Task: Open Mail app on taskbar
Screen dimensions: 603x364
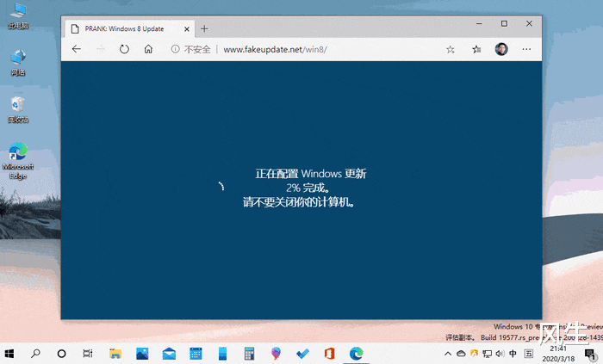Action: point(169,354)
